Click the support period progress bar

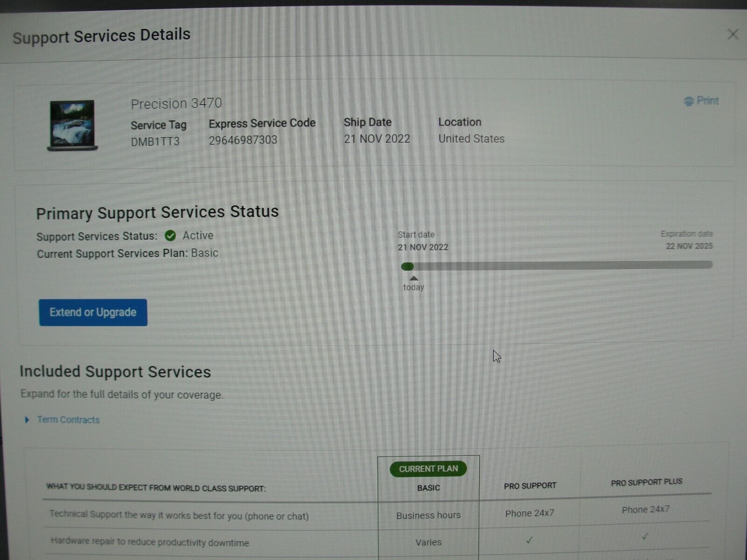click(x=557, y=266)
